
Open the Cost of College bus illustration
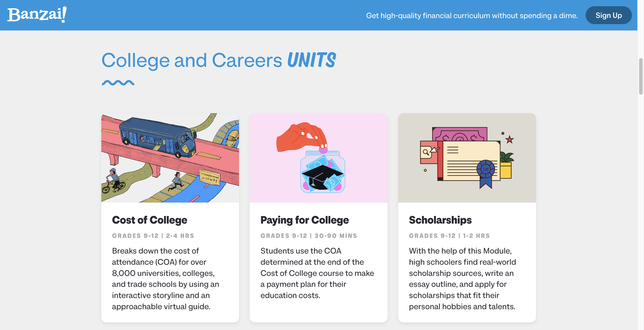170,157
